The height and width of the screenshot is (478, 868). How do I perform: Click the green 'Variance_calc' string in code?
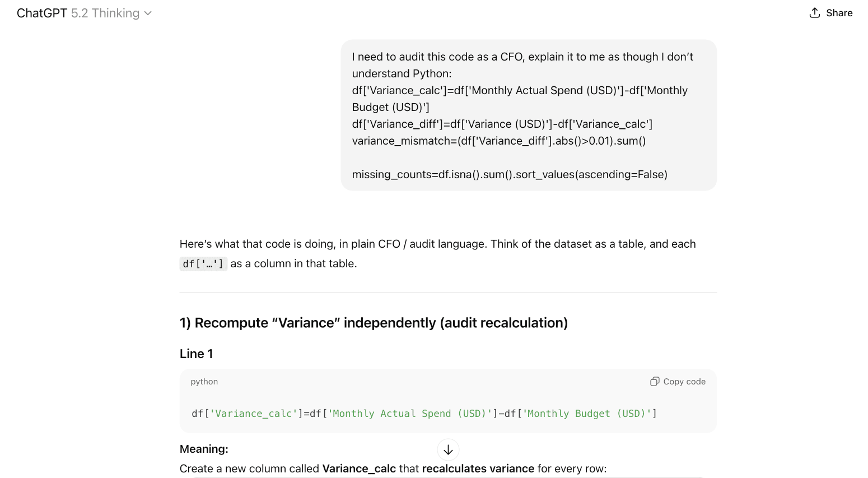(x=254, y=414)
